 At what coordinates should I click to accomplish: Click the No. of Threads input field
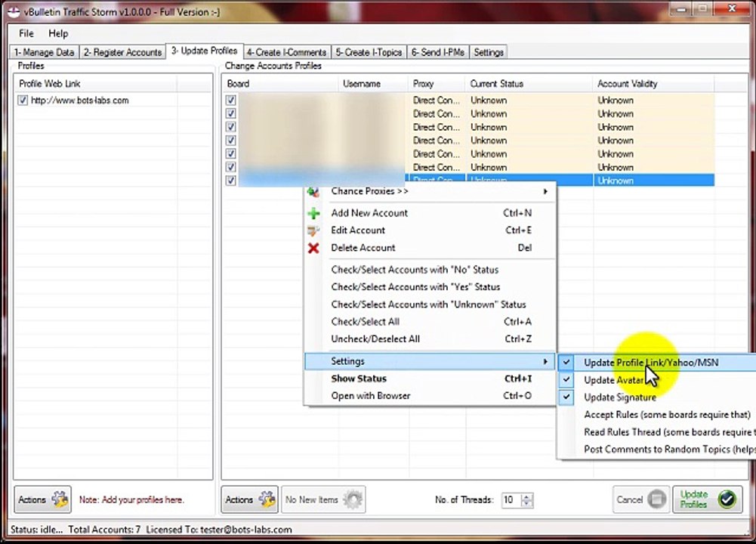tap(511, 500)
